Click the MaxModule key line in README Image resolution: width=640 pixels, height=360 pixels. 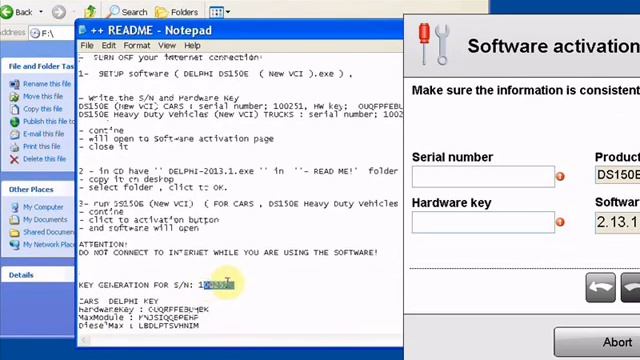pos(138,318)
